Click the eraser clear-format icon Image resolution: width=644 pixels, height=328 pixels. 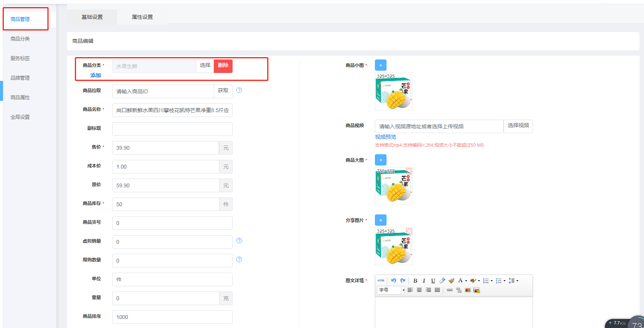pyautogui.click(x=442, y=281)
